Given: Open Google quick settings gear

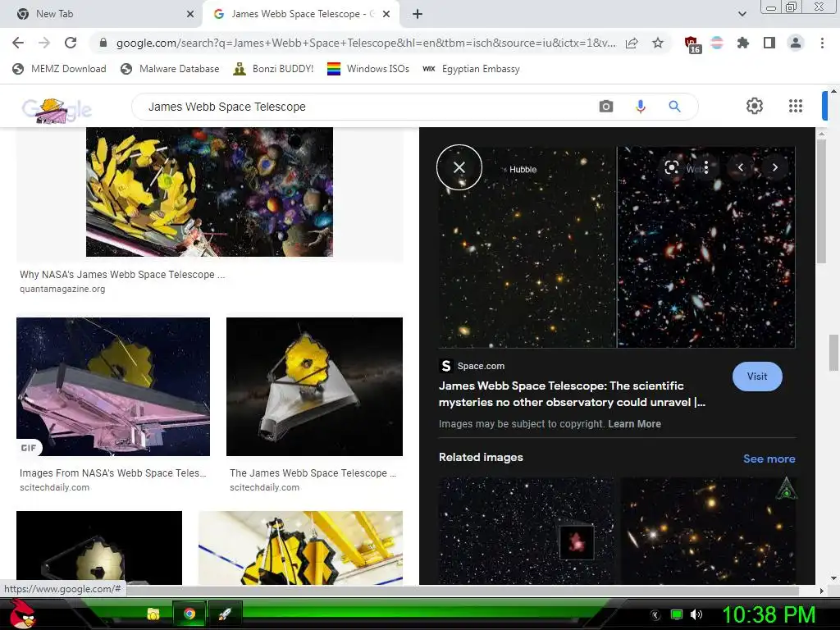Looking at the screenshot, I should [x=755, y=106].
